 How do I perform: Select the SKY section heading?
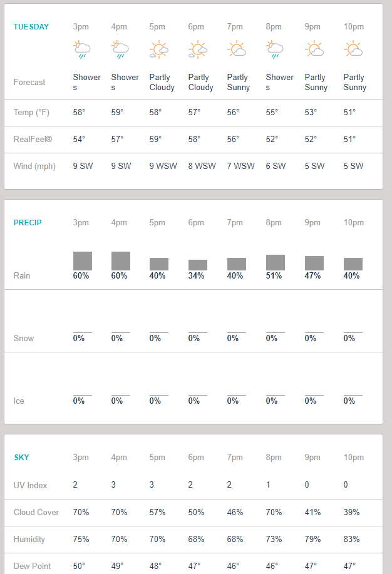(x=22, y=458)
